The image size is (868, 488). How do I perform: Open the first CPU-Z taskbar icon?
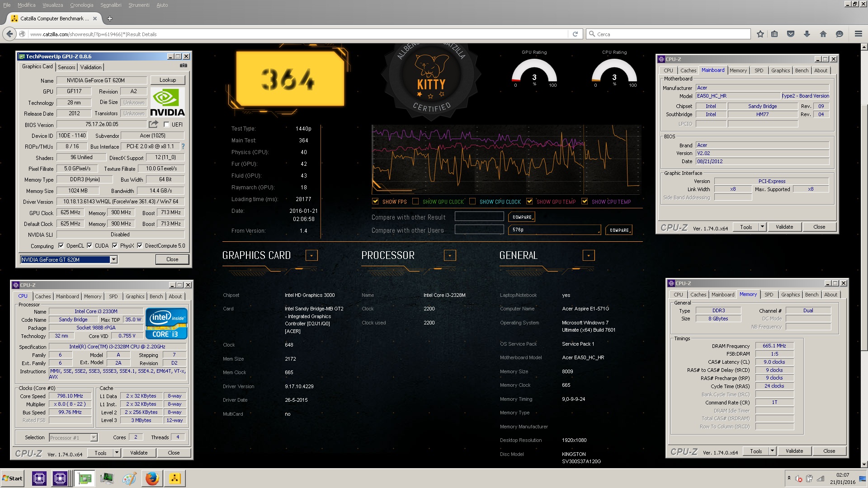(39, 478)
